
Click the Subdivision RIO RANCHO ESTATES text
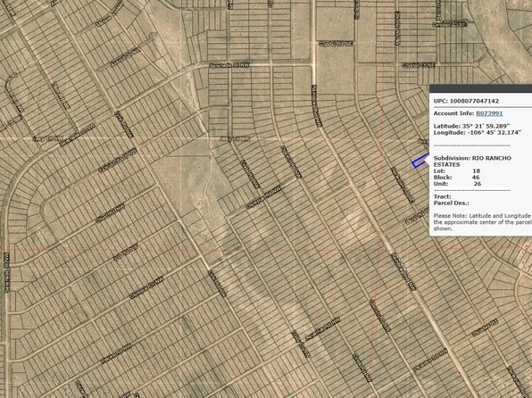472,162
